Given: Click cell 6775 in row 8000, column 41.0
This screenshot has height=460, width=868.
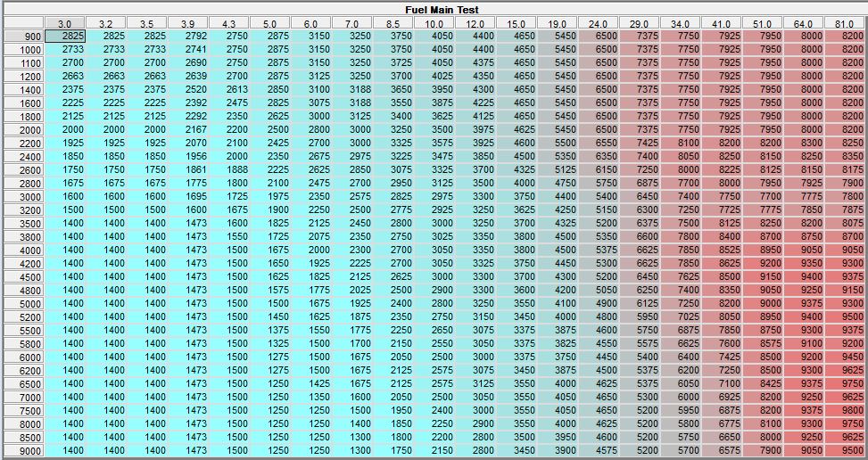Looking at the screenshot, I should pyautogui.click(x=721, y=423).
